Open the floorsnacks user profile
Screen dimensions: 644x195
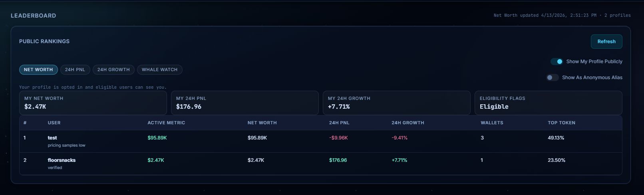(62, 160)
